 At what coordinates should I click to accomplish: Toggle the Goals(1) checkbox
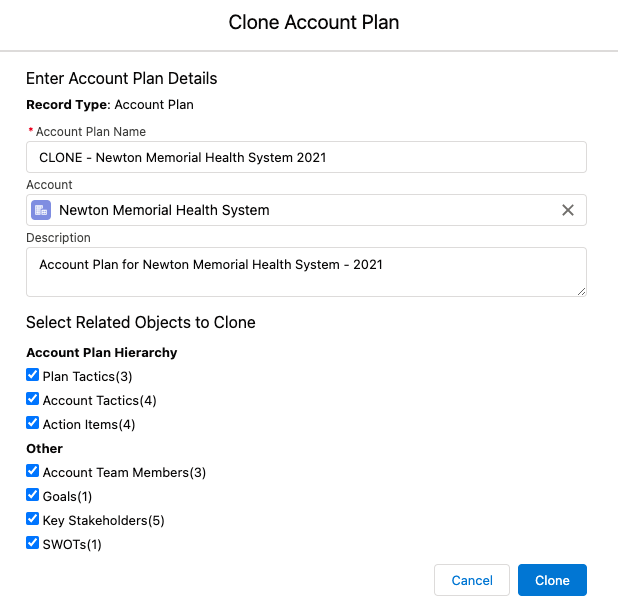pos(33,495)
